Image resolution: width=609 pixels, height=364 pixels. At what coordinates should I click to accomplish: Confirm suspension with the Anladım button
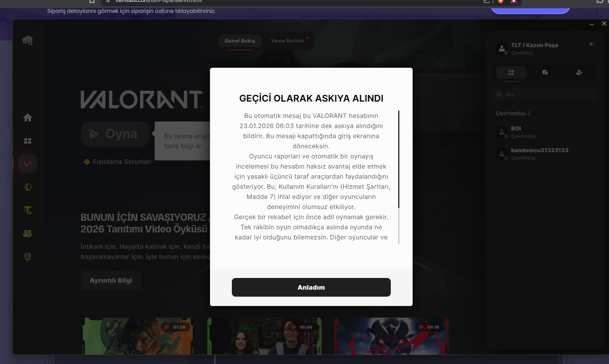[x=311, y=287]
